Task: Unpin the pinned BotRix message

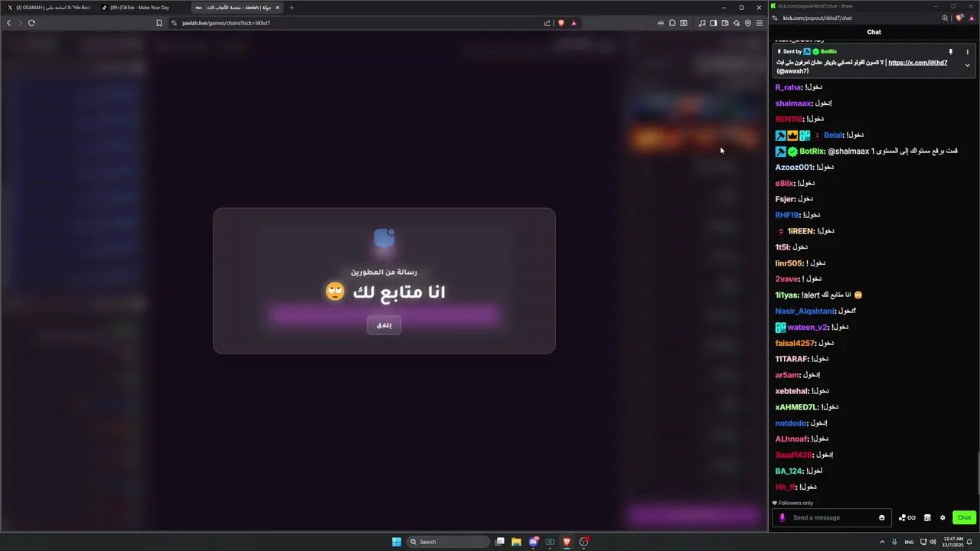Action: (951, 52)
